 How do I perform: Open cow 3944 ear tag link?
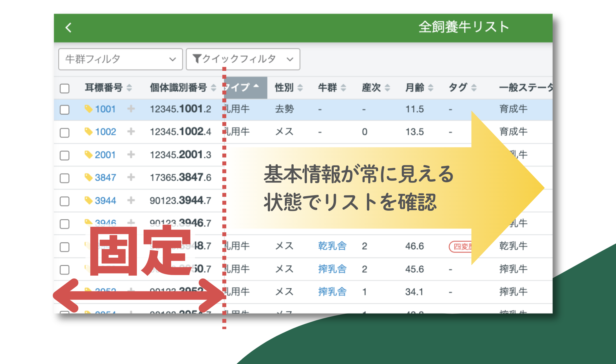click(105, 201)
